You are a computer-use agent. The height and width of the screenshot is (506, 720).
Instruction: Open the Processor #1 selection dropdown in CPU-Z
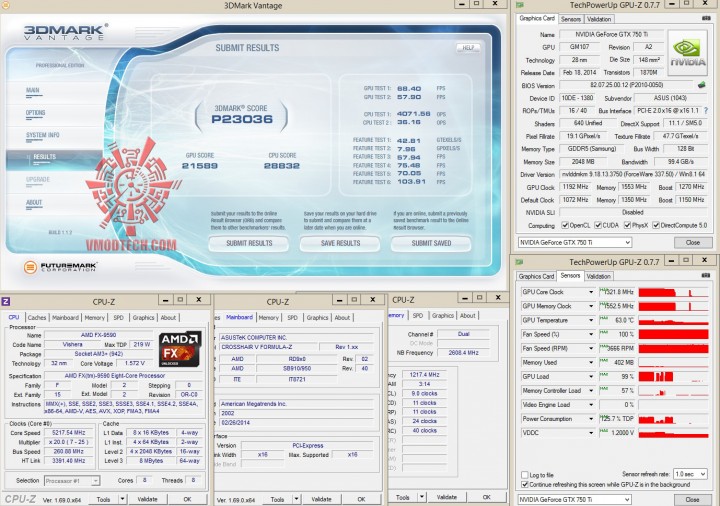tap(72, 481)
